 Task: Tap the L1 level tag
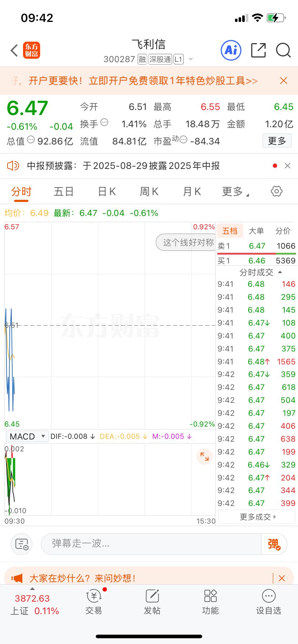[x=179, y=59]
